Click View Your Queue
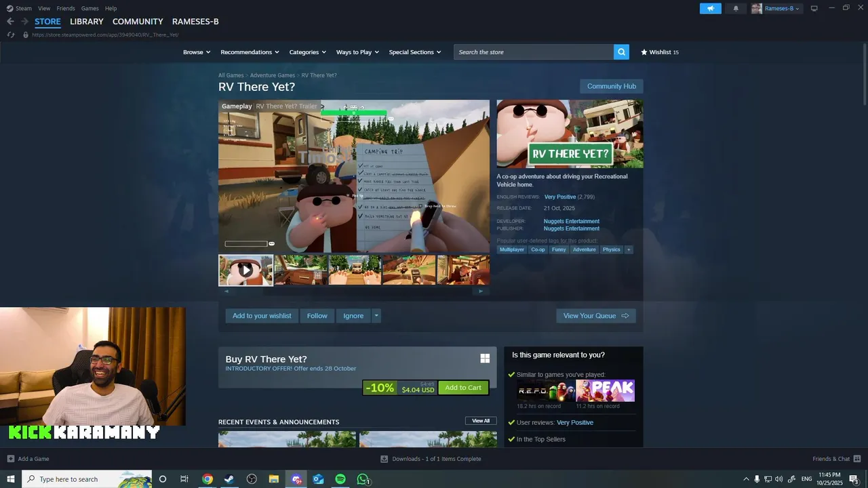 pyautogui.click(x=596, y=316)
